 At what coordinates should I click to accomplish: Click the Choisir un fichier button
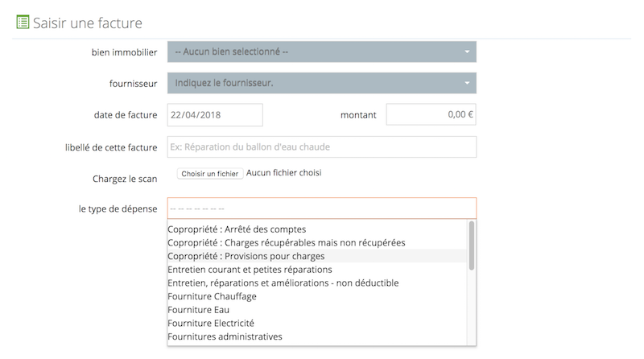click(x=210, y=173)
